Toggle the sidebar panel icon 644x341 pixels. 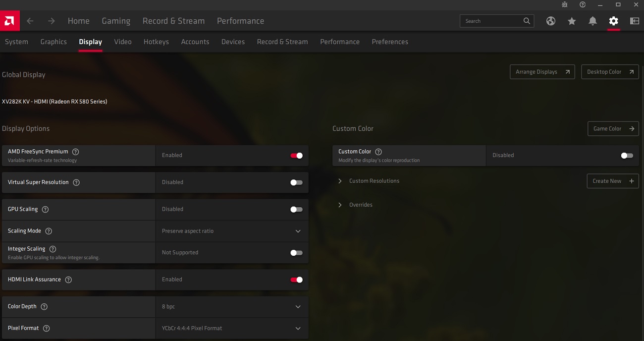(635, 21)
